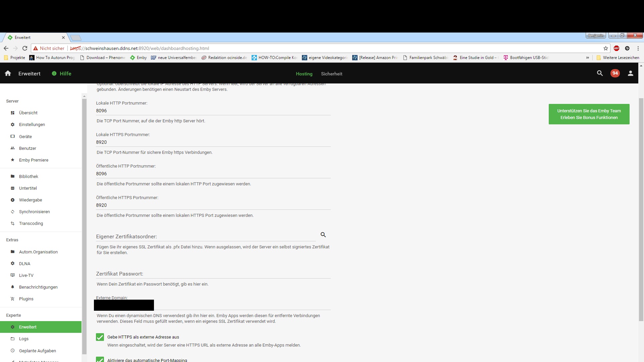Click the Eigener Zertifikatsordner field
The image size is (644, 362).
[x=206, y=236]
